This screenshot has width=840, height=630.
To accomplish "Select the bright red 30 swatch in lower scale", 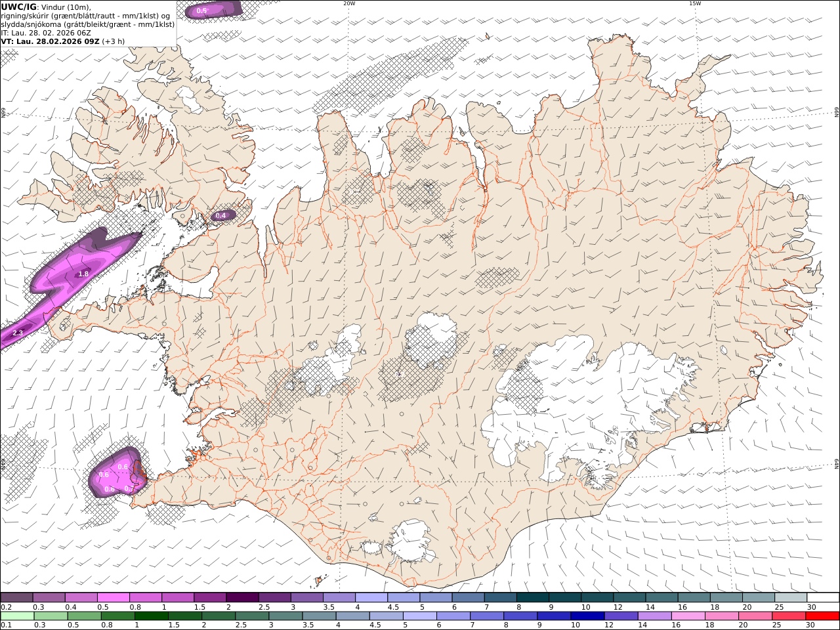I will click(x=822, y=616).
